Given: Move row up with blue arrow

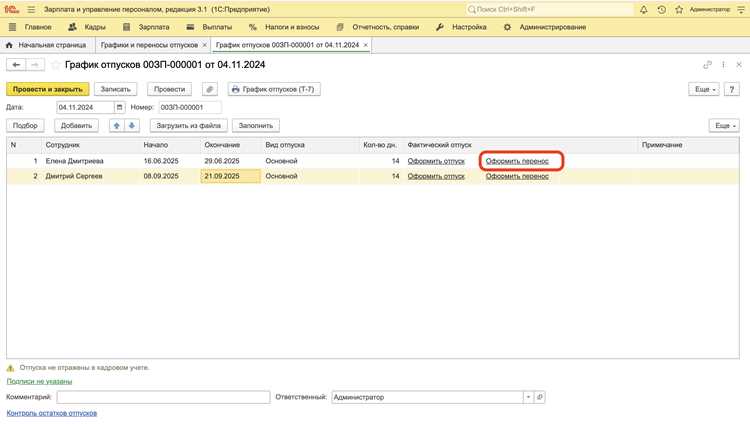Looking at the screenshot, I should coord(117,125).
